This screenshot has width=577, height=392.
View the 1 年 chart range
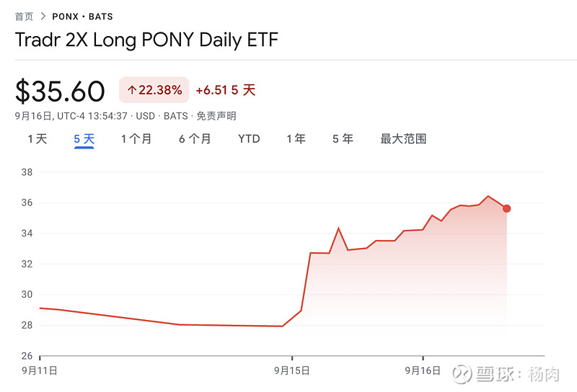coord(296,139)
